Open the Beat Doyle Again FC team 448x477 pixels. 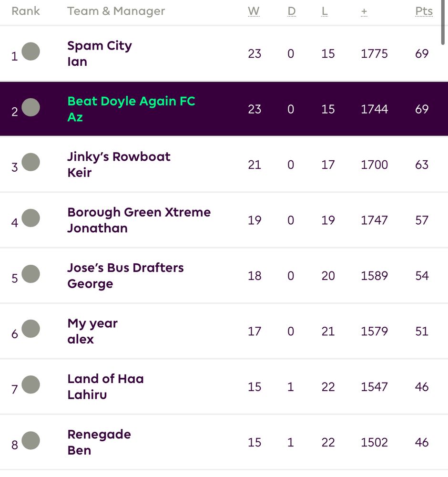coord(131,101)
